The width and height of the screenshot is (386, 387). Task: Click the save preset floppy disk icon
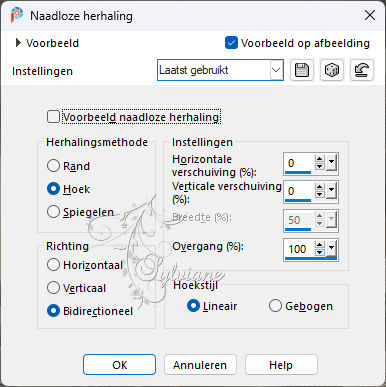pyautogui.click(x=302, y=70)
